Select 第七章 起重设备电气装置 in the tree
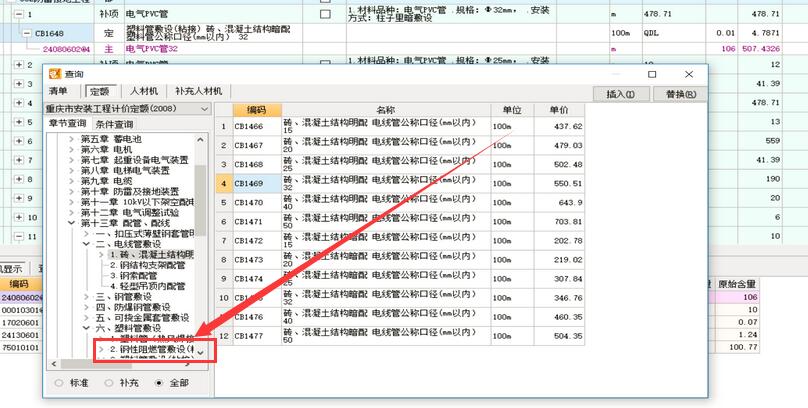The height and width of the screenshot is (408, 808). pos(134,160)
